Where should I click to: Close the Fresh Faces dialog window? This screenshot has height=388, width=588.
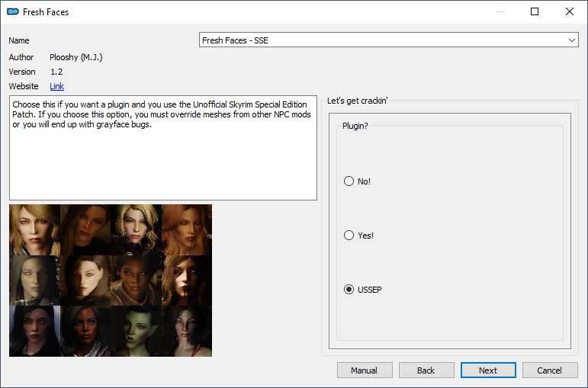pyautogui.click(x=570, y=11)
